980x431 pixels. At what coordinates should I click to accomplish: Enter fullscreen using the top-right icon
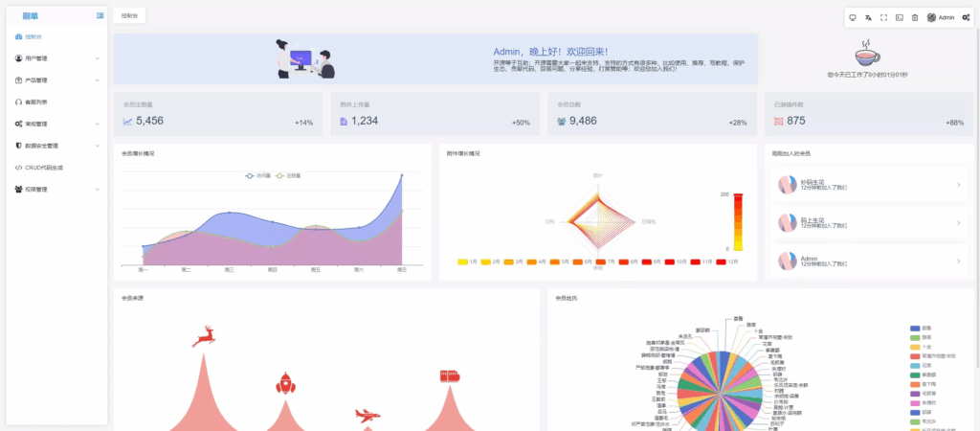(x=883, y=17)
